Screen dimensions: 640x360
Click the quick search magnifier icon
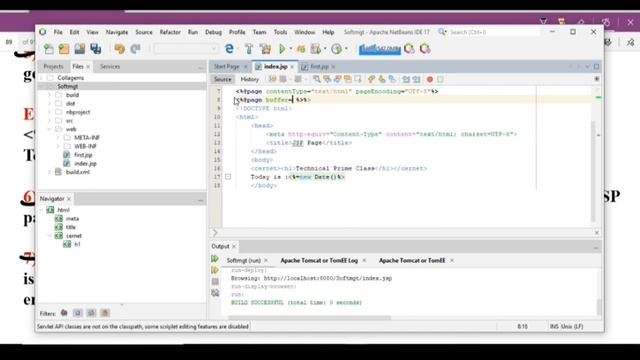click(x=442, y=32)
